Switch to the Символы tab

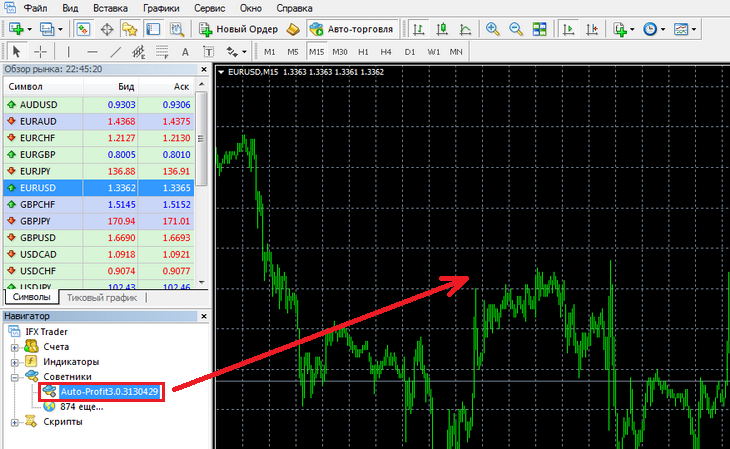[x=31, y=297]
